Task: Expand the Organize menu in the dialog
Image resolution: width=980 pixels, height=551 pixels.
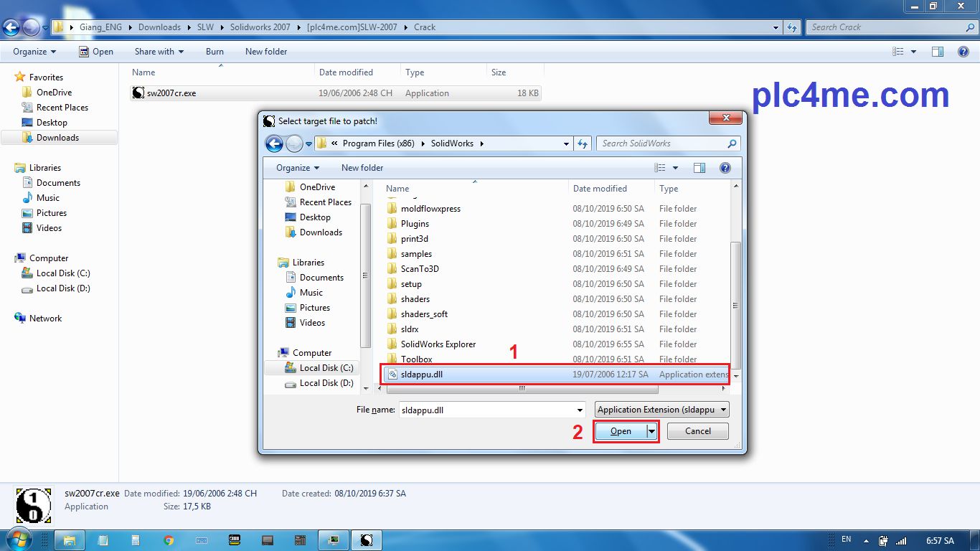Action: click(298, 168)
